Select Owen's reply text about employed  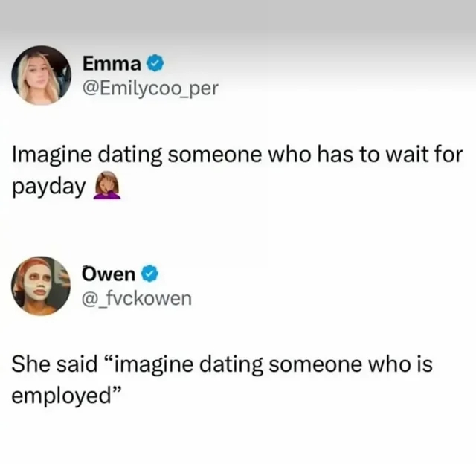(x=222, y=379)
